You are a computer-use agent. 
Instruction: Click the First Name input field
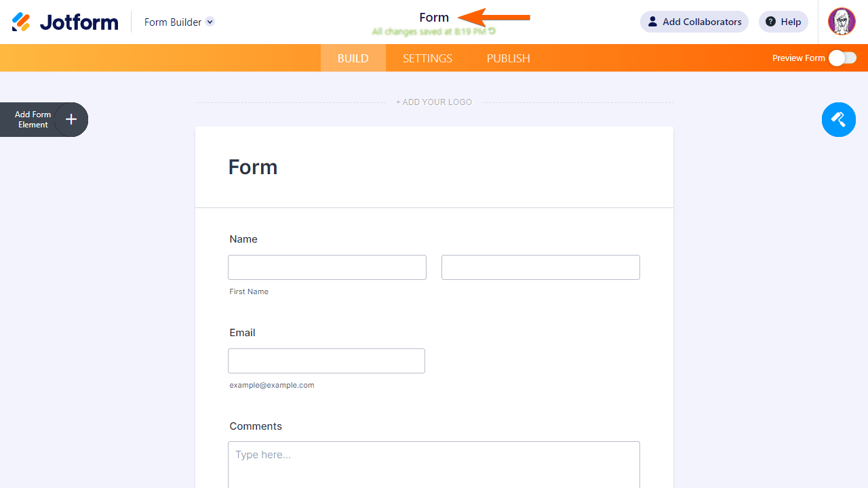[x=327, y=268]
